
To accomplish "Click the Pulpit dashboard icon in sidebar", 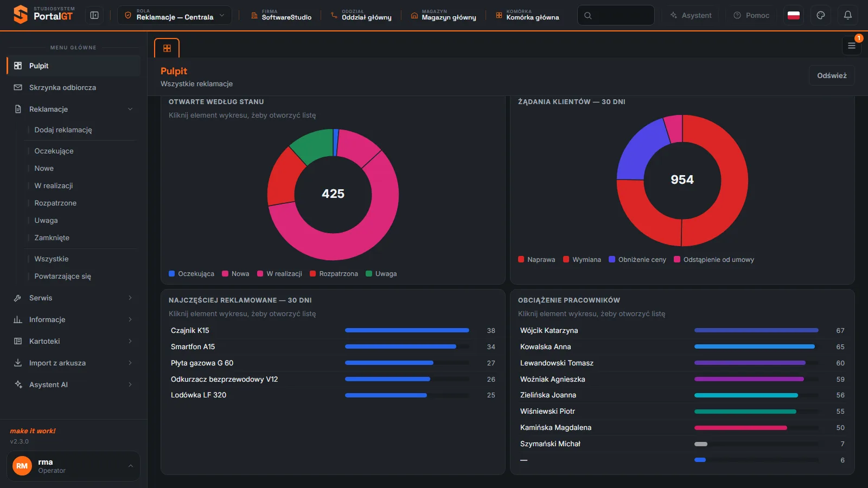I will pyautogui.click(x=18, y=66).
